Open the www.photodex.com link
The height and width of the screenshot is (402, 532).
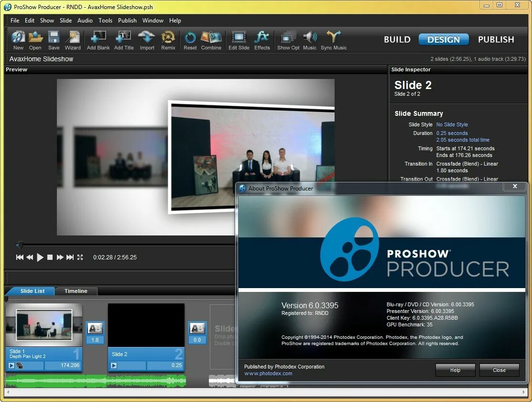(268, 373)
